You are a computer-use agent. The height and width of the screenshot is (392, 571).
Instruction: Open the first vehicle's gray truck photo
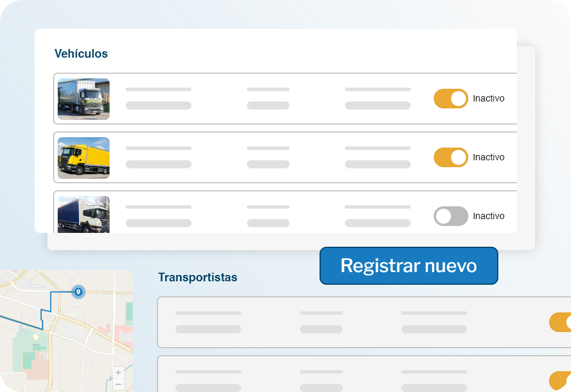[84, 99]
